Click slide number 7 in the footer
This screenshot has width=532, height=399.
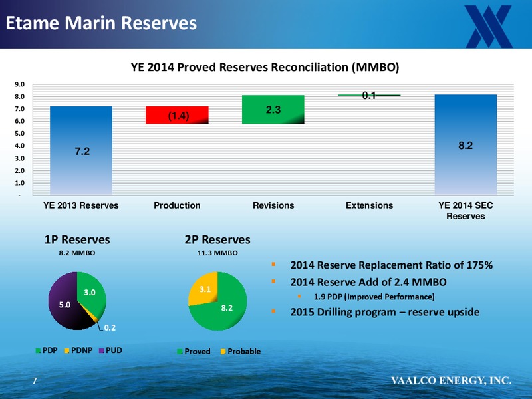[x=35, y=381]
